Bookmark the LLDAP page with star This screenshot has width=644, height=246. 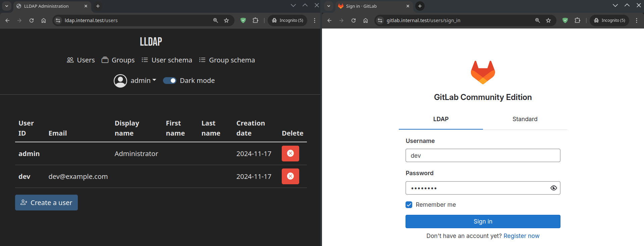click(226, 20)
